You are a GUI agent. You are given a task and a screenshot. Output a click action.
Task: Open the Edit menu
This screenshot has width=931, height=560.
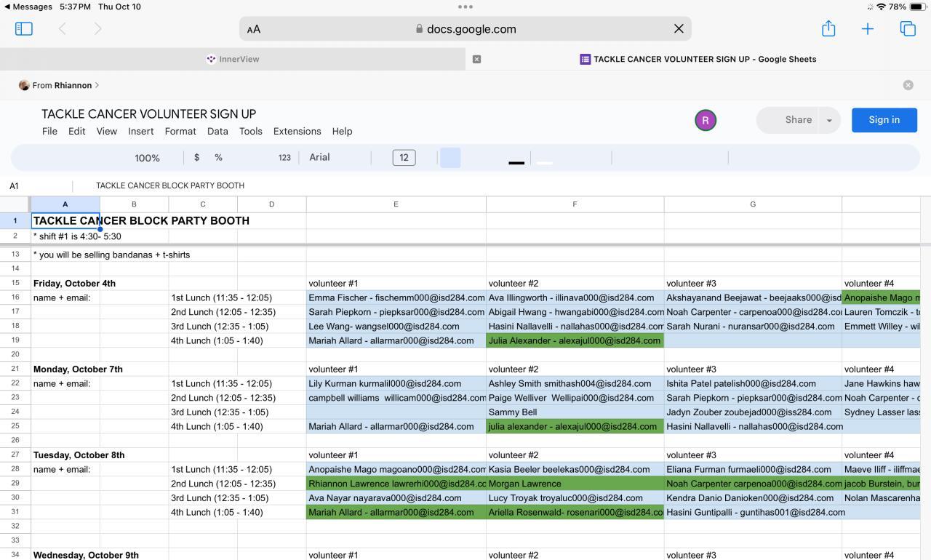(77, 131)
